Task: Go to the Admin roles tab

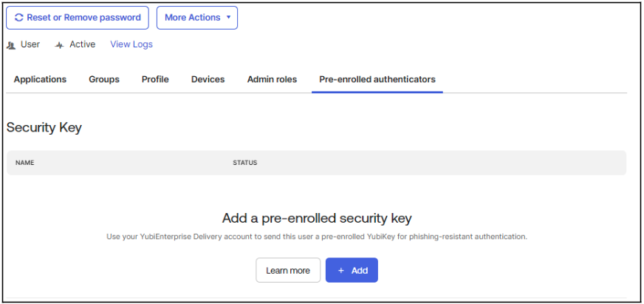Action: pyautogui.click(x=272, y=79)
